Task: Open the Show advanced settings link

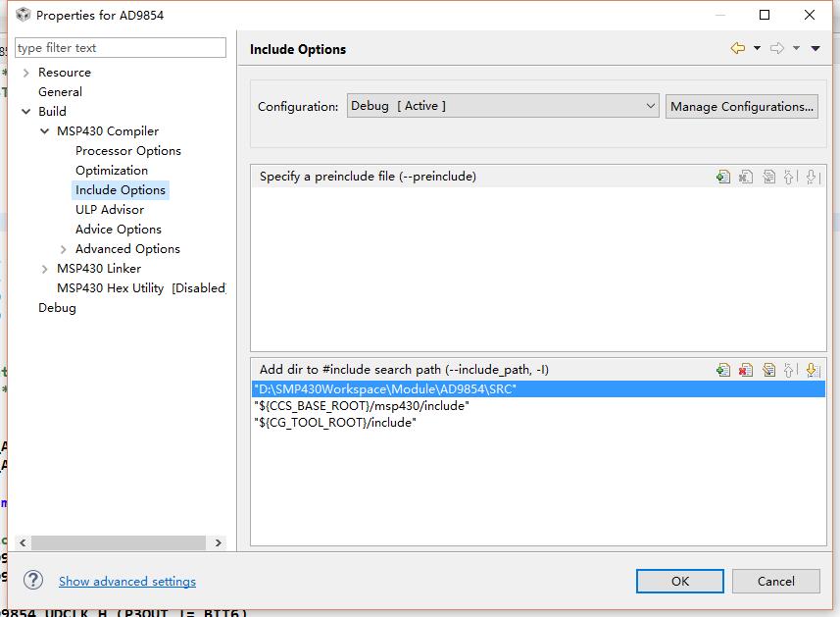Action: coord(127,581)
